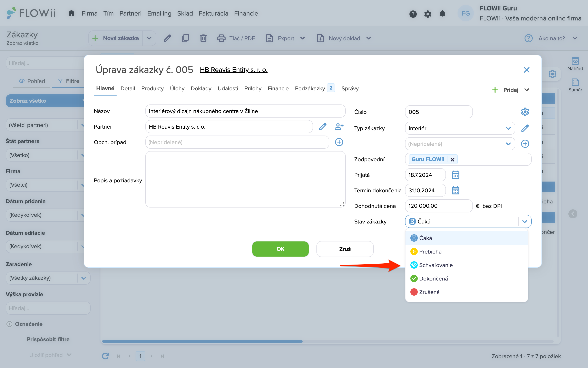
Task: Expand Ako na to? help menu
Action: pos(575,38)
